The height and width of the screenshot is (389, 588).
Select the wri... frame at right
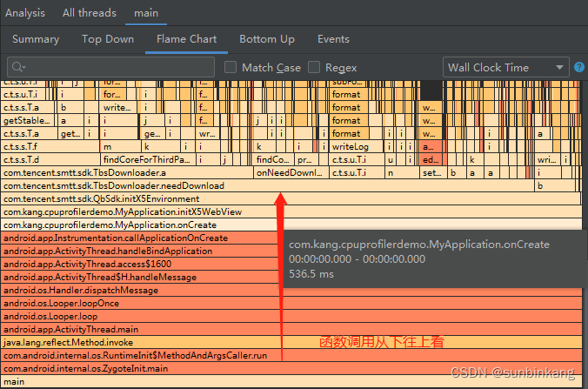[547, 159]
